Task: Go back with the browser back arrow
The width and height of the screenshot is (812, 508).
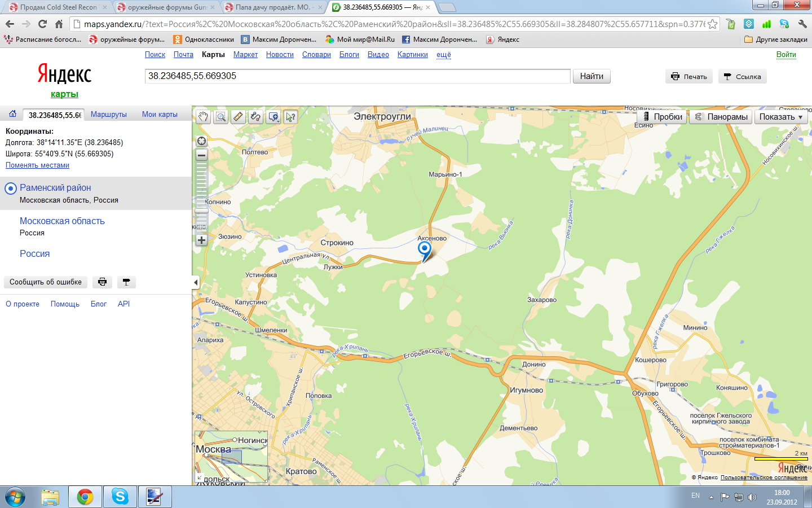Action: 10,24
